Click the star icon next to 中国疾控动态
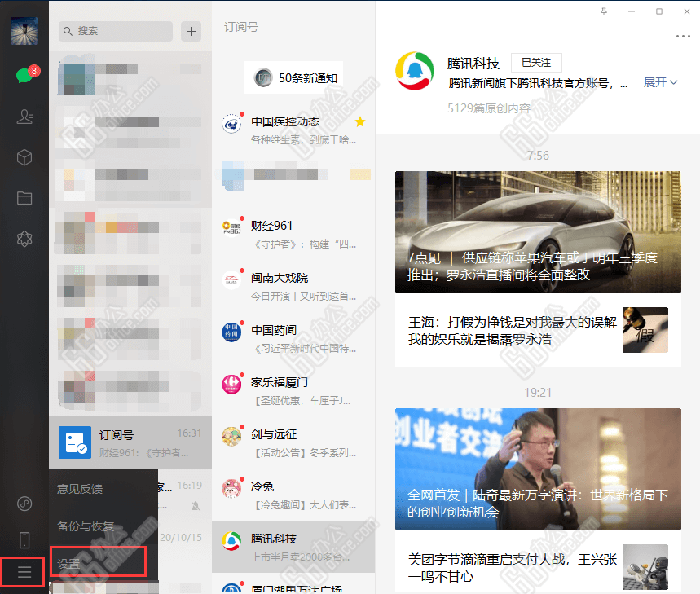700x594 pixels. [360, 122]
